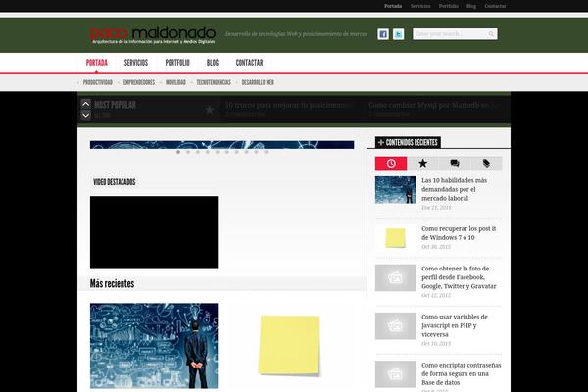
Task: Open 'Como cambiar Mysql por Mariadb' post
Action: 434,106
